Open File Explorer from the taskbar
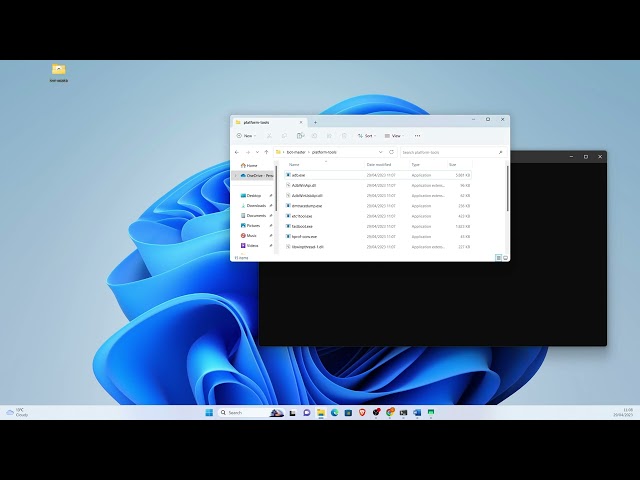Viewport: 640px width, 480px height. [321, 413]
